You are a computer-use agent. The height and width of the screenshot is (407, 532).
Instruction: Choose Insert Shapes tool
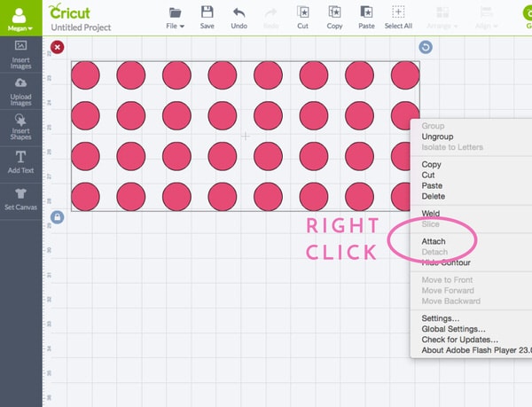pyautogui.click(x=20, y=126)
